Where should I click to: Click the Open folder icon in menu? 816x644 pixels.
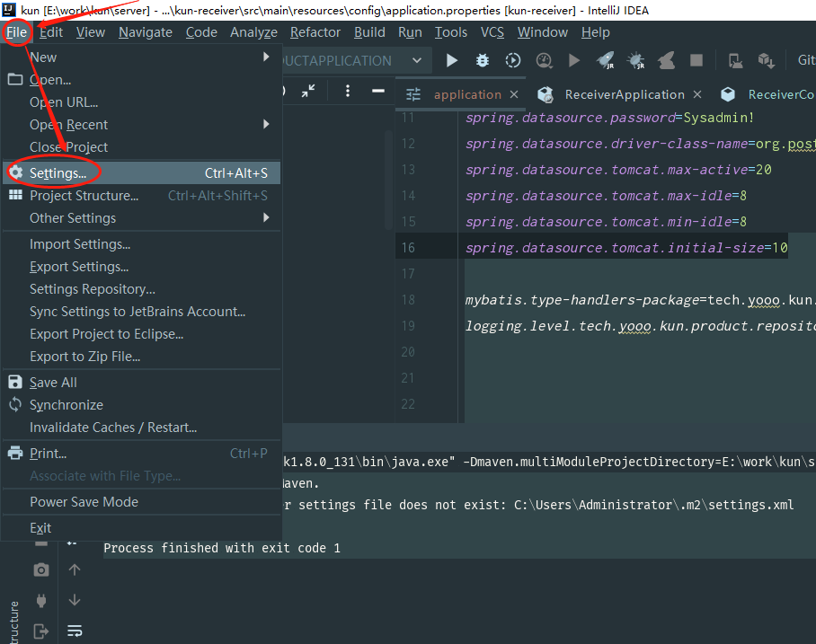tap(15, 80)
